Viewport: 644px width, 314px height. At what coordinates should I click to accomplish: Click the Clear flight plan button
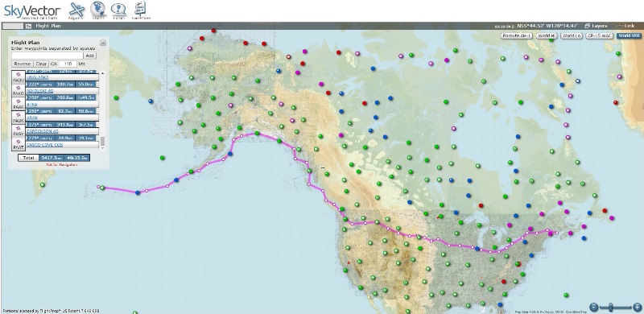pos(41,64)
